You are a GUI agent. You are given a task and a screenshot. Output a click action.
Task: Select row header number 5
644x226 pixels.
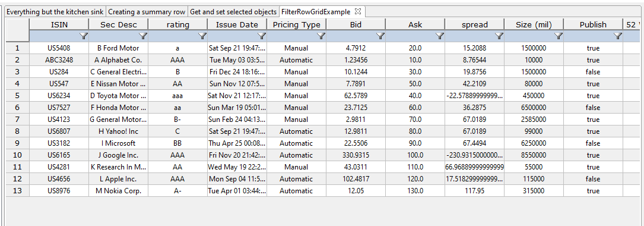(17, 96)
